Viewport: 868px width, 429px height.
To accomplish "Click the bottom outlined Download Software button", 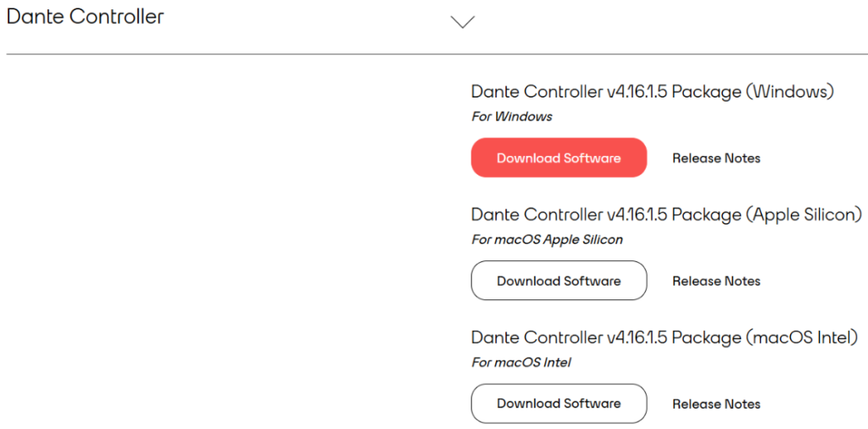I will (x=559, y=404).
